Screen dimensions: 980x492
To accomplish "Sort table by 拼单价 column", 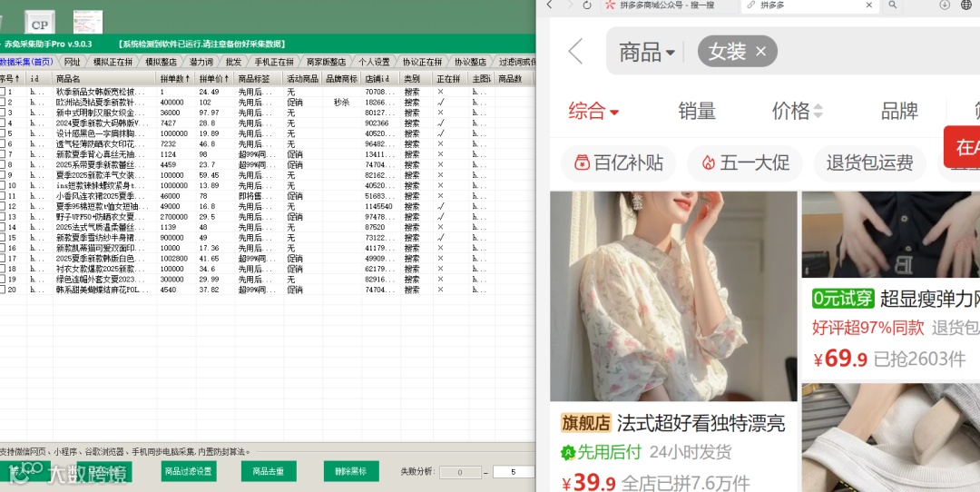I will (214, 79).
